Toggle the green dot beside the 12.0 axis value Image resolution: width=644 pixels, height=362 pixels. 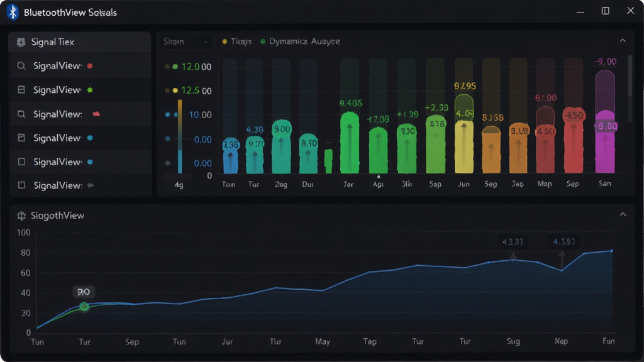click(175, 67)
